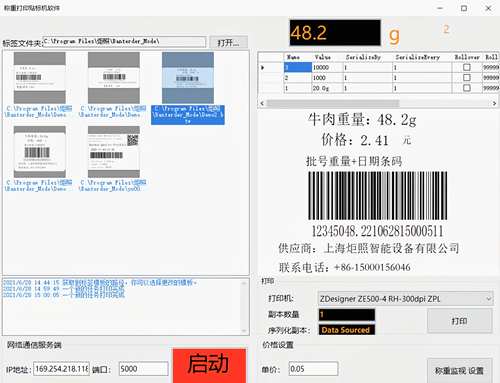Click the barcode in label preview
Viewport: 500px width, 383px height.
pyautogui.click(x=377, y=196)
